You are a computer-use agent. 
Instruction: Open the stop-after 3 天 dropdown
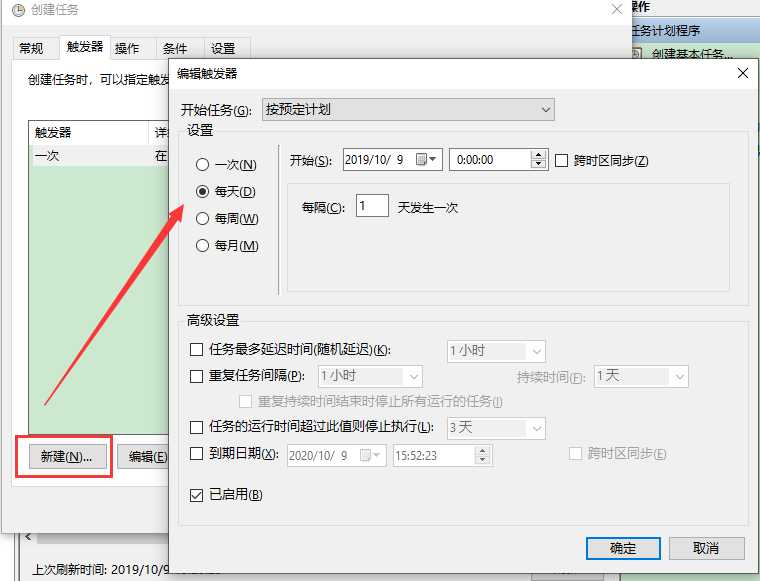click(x=496, y=428)
